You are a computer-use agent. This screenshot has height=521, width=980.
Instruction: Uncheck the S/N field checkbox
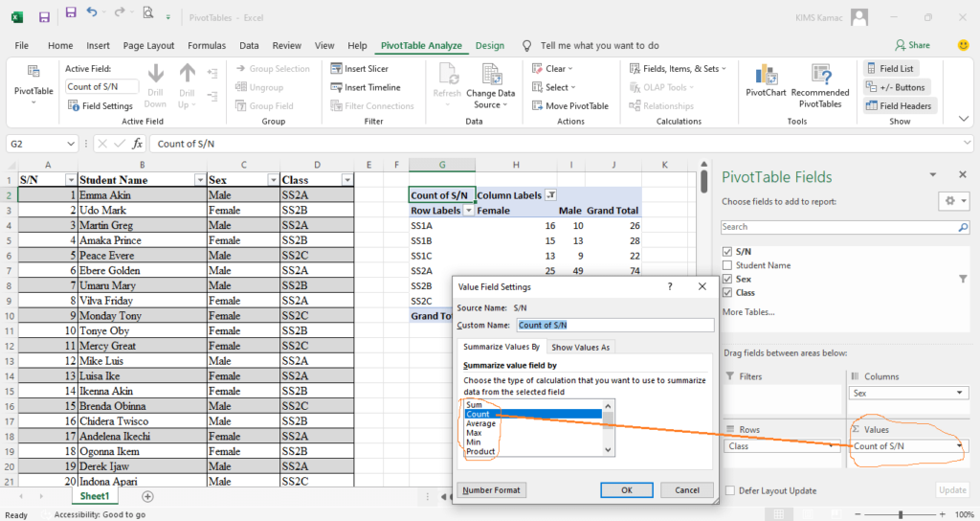[727, 252]
